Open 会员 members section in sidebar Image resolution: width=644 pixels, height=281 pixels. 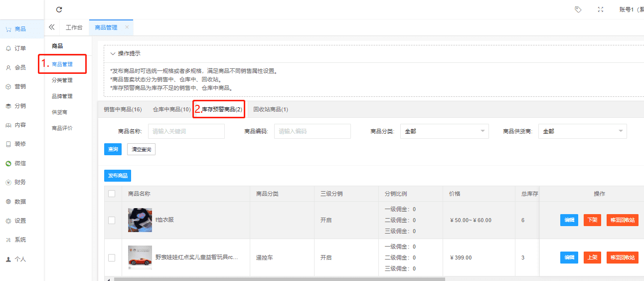[x=20, y=67]
